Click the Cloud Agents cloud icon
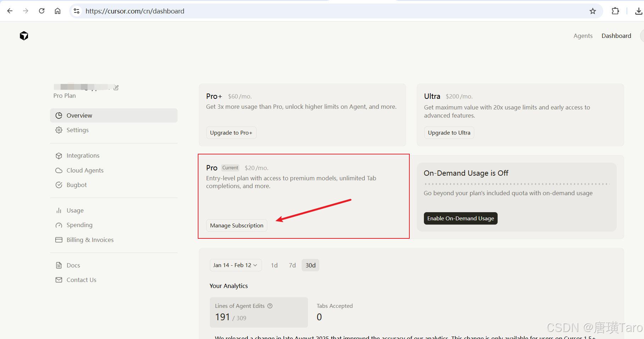The image size is (644, 339). (59, 170)
